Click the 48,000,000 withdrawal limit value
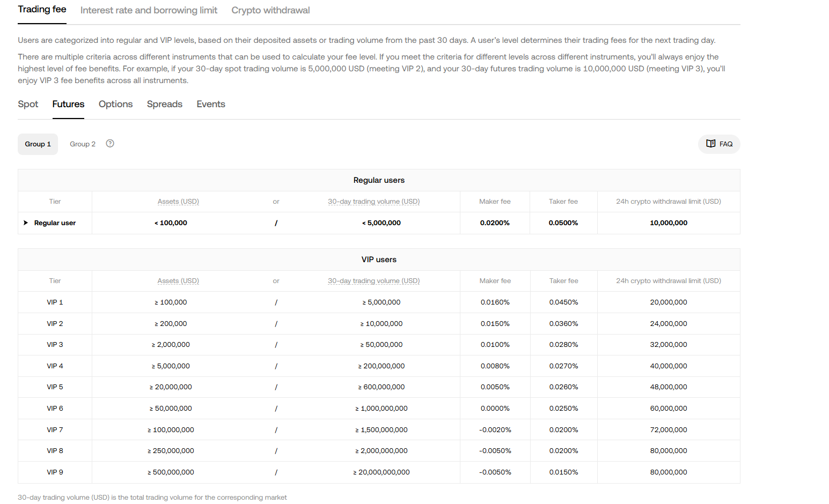This screenshot has height=504, width=829. [x=669, y=387]
